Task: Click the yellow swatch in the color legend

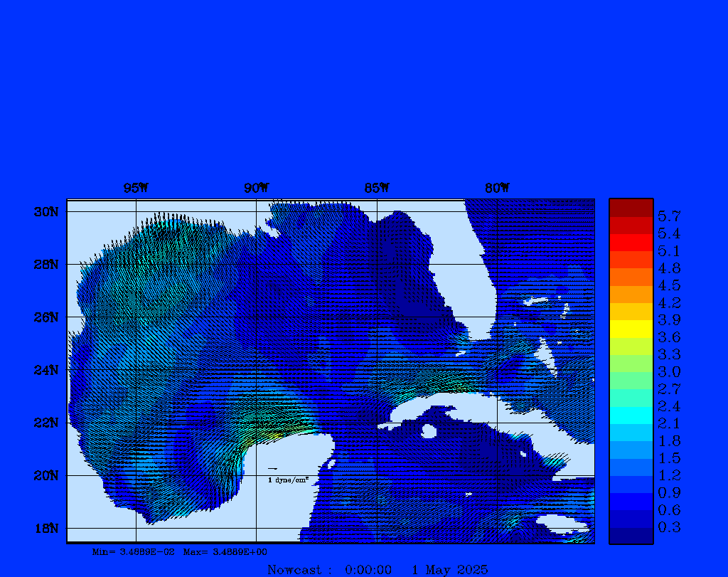Action: (x=631, y=328)
